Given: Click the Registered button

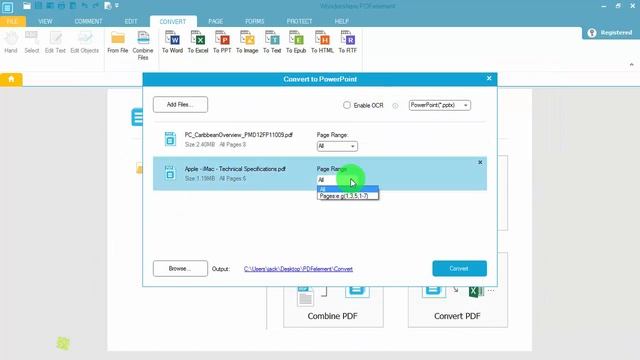Looking at the screenshot, I should coord(611,33).
